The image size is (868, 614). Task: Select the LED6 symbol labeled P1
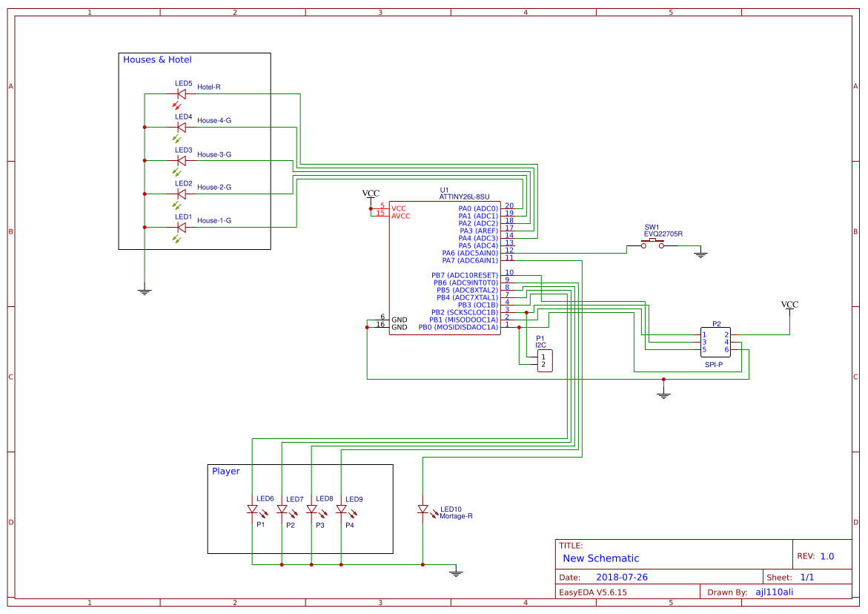point(252,510)
